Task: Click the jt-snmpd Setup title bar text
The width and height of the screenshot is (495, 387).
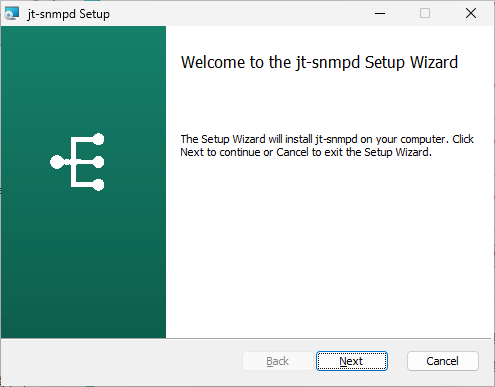Action: click(x=68, y=14)
